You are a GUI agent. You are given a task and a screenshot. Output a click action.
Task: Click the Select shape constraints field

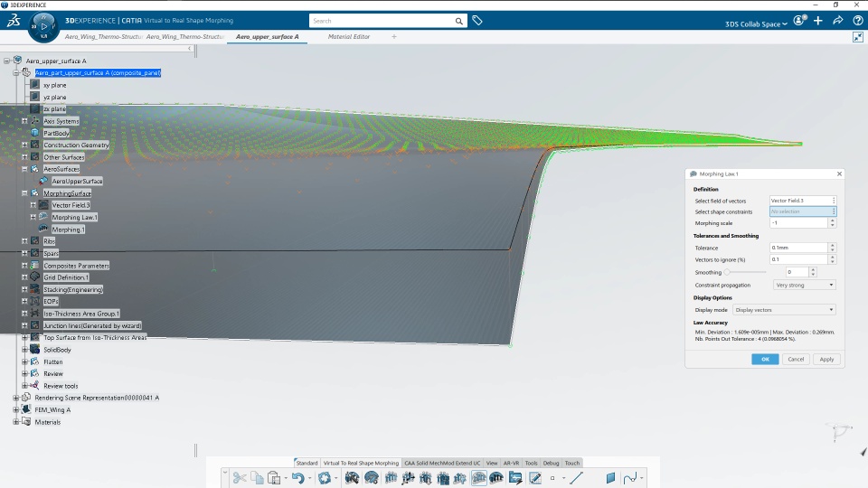click(803, 211)
